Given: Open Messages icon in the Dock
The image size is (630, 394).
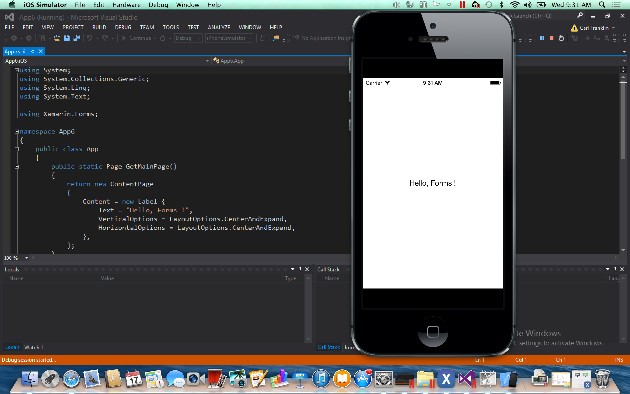Looking at the screenshot, I should tap(175, 379).
